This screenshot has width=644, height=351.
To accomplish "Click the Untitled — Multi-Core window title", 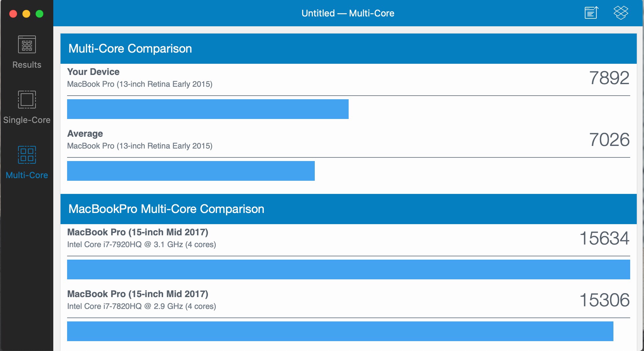I will click(x=348, y=13).
